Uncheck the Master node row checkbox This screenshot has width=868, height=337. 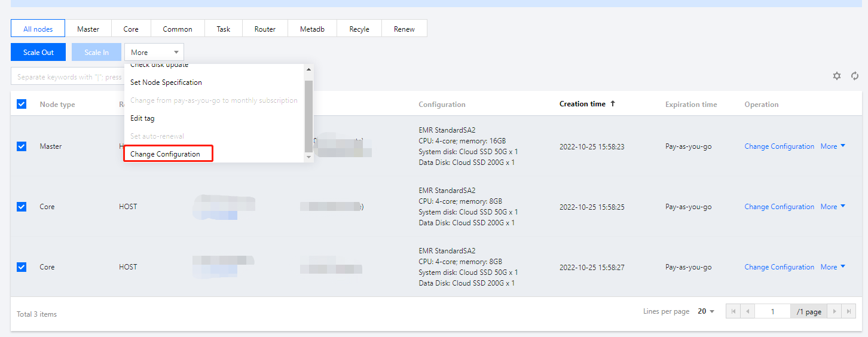coord(22,146)
